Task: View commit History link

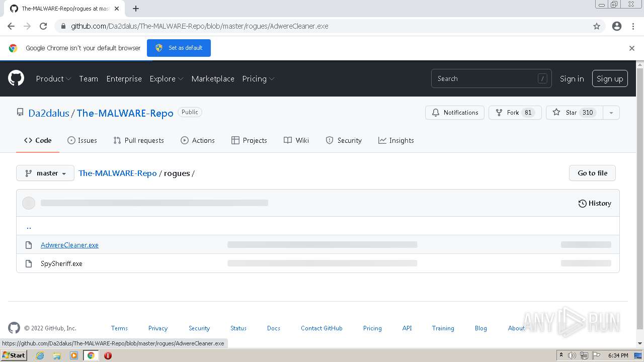Action: pyautogui.click(x=595, y=203)
